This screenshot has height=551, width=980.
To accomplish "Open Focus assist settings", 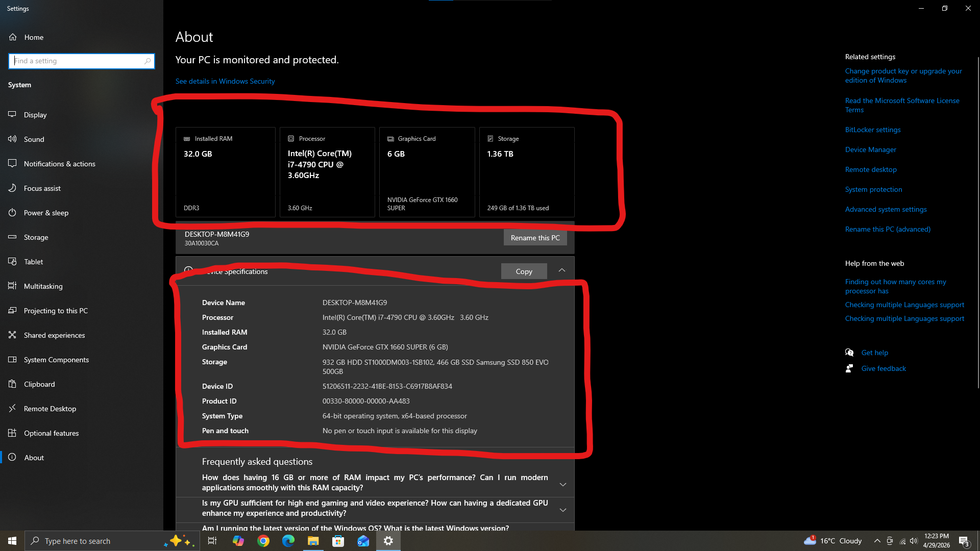I will 82,188.
